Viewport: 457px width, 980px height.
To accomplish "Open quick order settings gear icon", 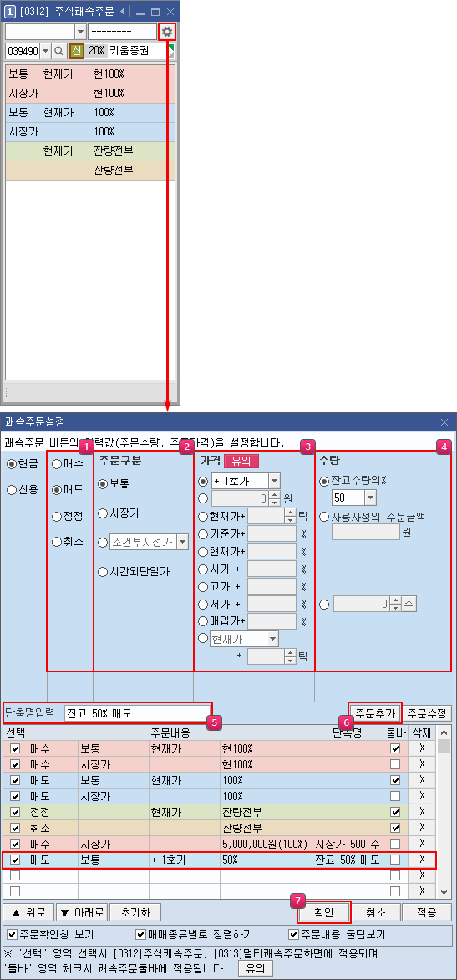I will coord(167,31).
